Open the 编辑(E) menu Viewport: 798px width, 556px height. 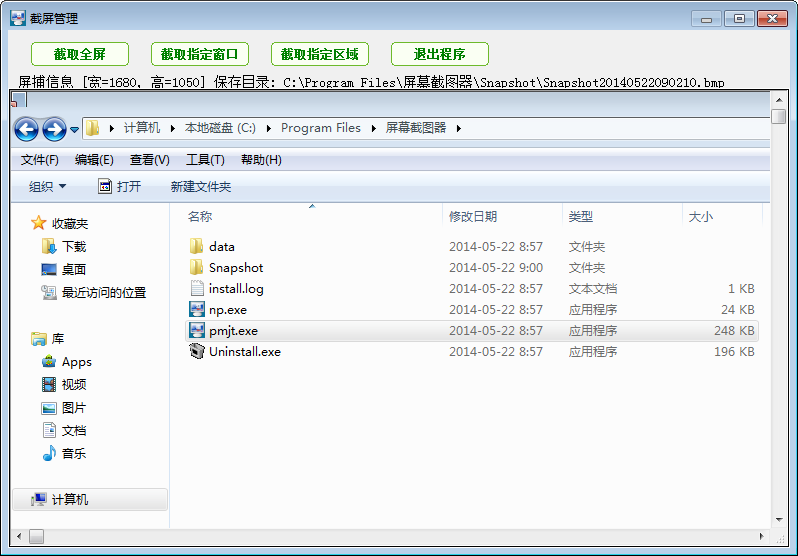(94, 160)
